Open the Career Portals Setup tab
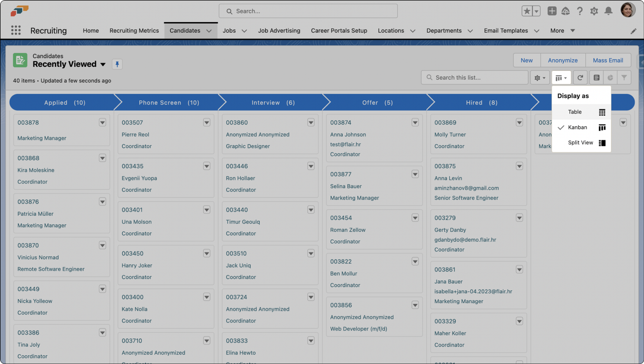 coord(339,31)
